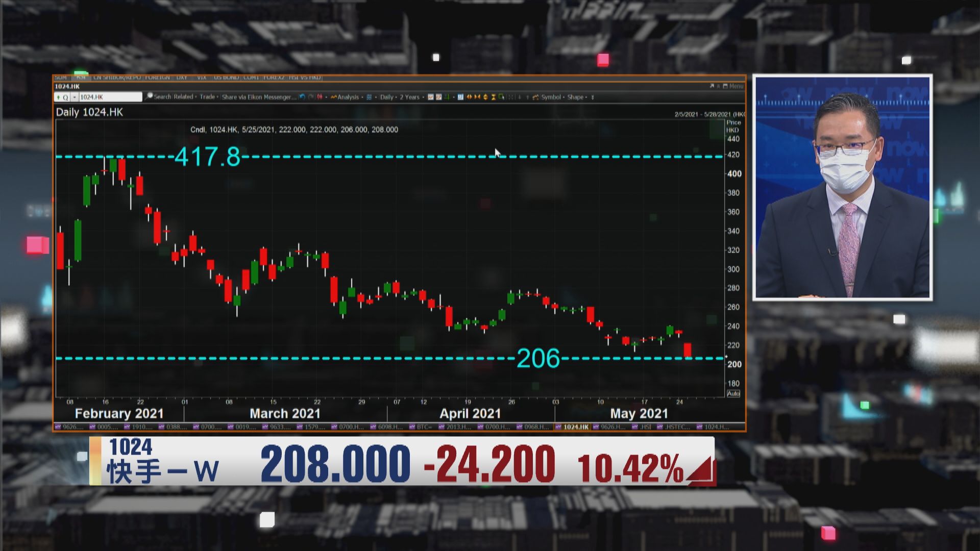This screenshot has width=980, height=551.
Task: Click the Symbol icon in toolbar
Action: (x=535, y=97)
